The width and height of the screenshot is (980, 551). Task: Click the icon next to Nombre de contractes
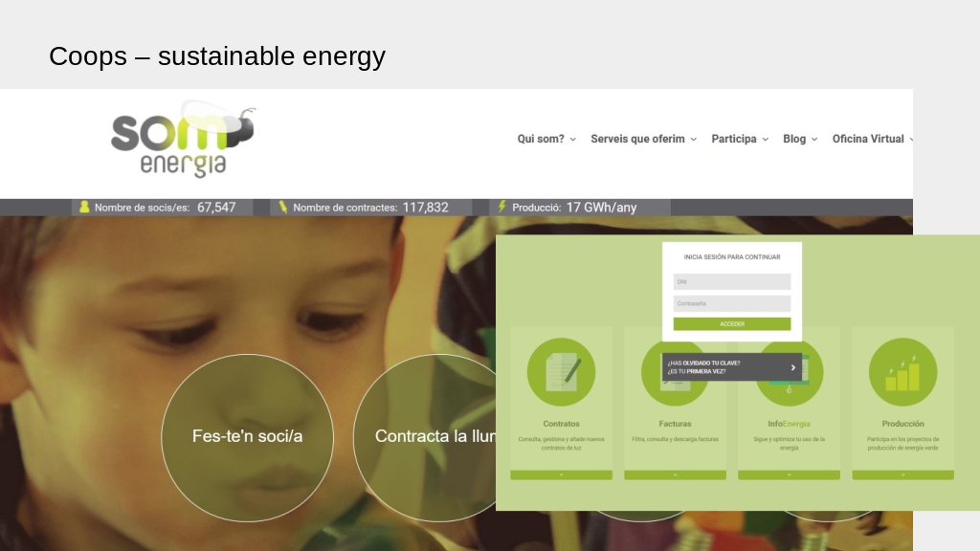(282, 207)
